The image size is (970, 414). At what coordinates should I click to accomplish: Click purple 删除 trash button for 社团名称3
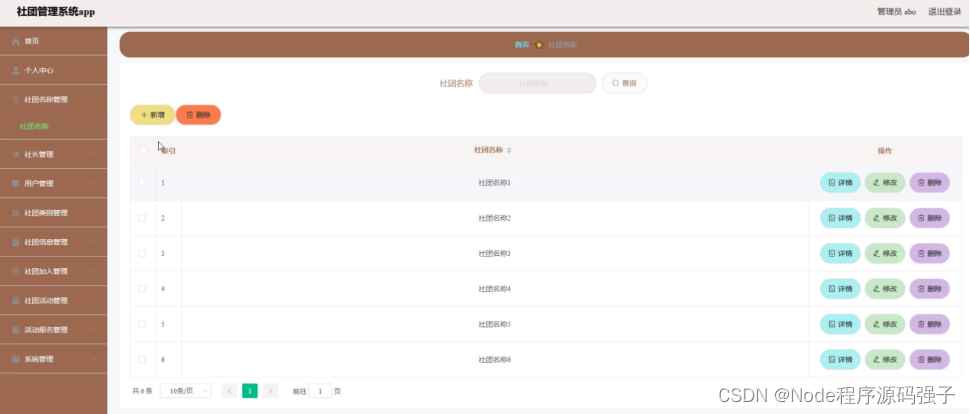929,253
